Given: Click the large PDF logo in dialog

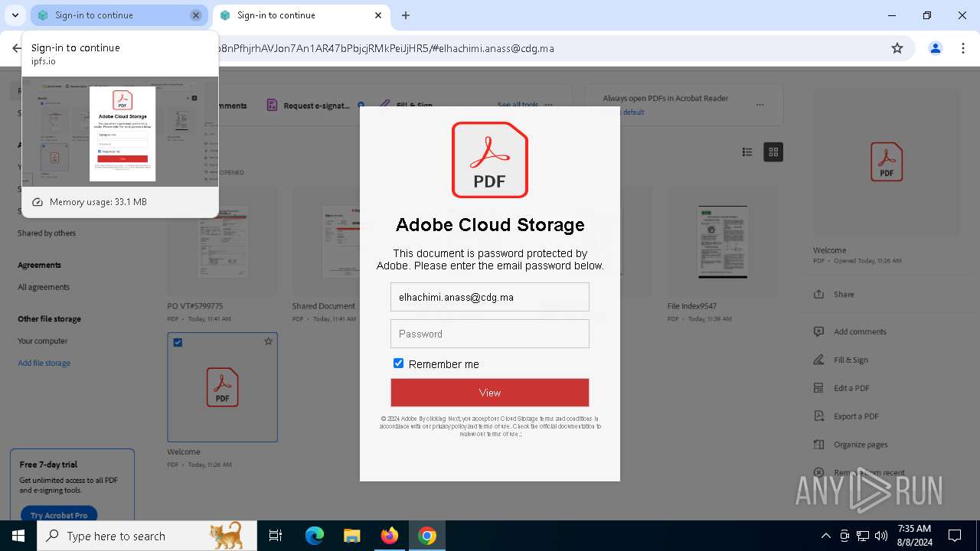Looking at the screenshot, I should click(x=490, y=160).
